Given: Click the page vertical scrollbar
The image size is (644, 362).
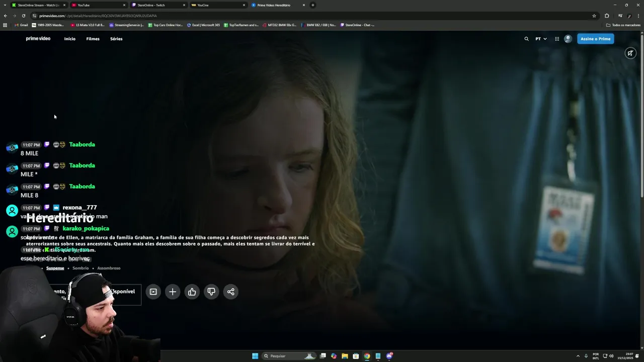Looking at the screenshot, I should point(642,116).
